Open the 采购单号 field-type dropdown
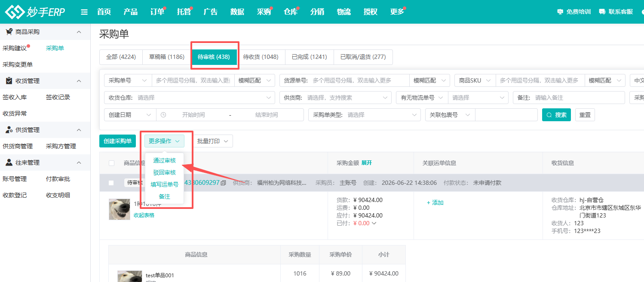 point(128,81)
